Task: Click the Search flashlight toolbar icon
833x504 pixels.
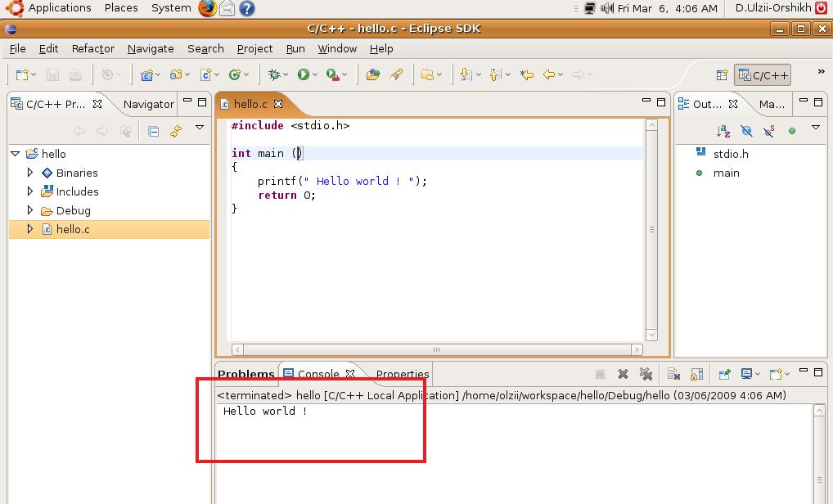Action: coord(396,75)
